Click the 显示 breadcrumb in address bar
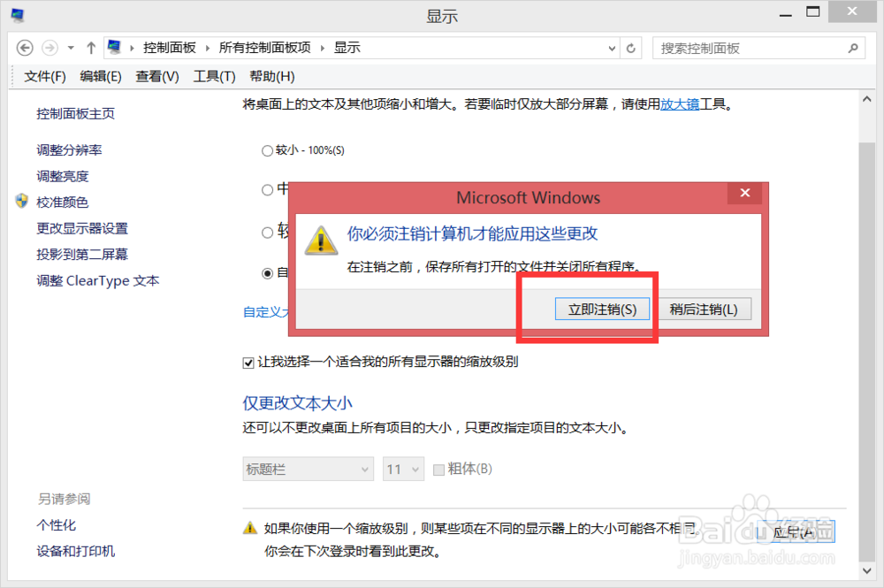The image size is (884, 588). click(347, 48)
